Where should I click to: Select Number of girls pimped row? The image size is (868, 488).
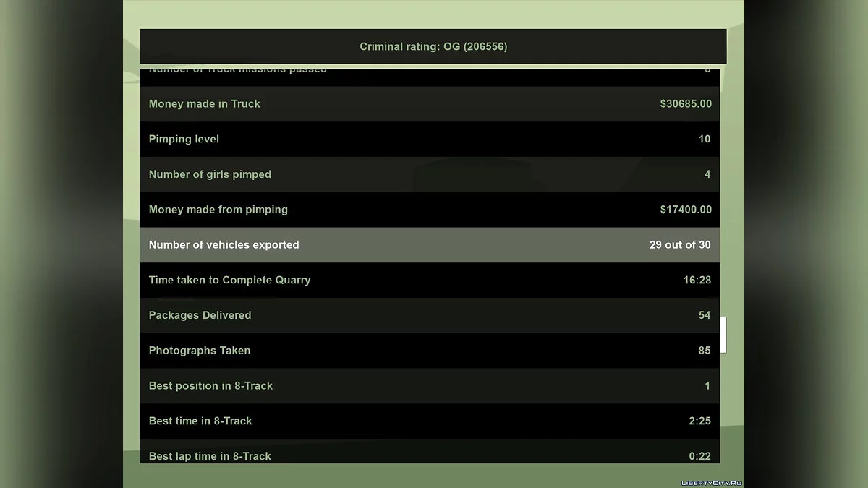429,174
